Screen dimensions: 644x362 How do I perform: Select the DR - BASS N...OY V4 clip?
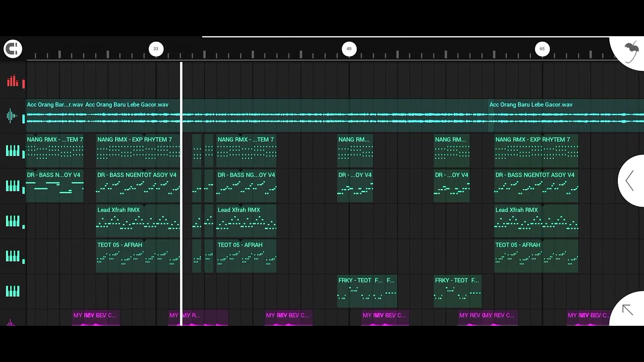(55, 186)
